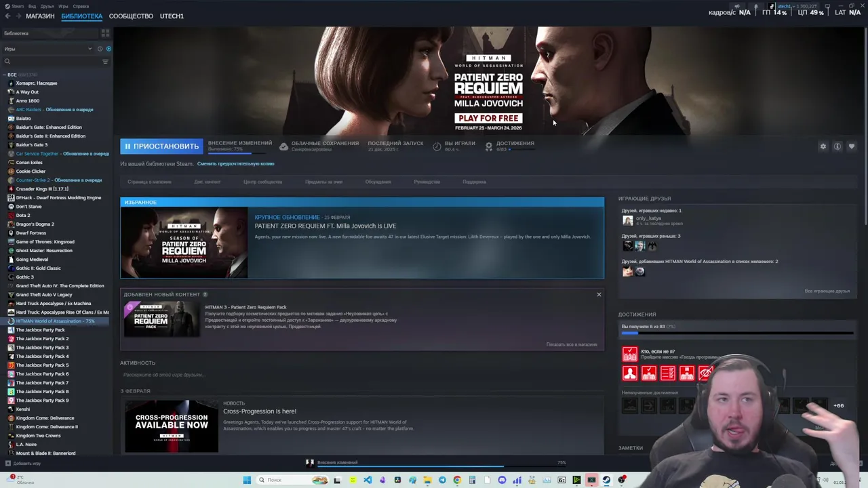Select Kingdom Come: Deliverance II

point(47,427)
